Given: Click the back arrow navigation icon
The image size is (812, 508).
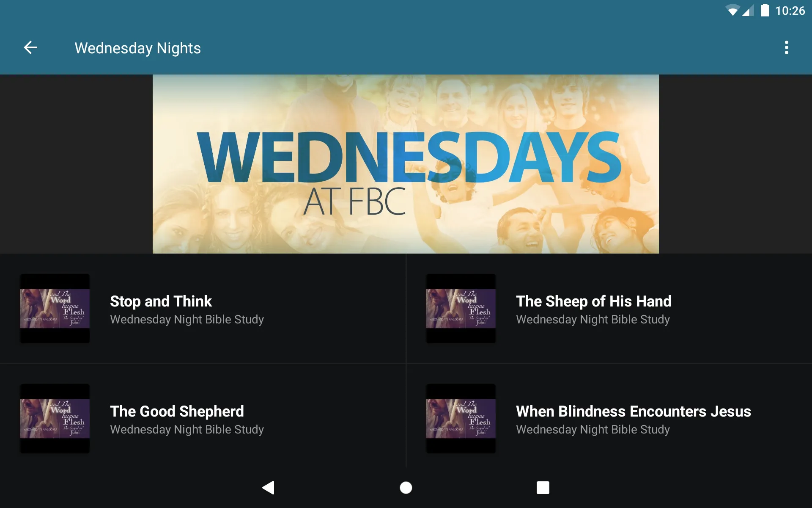Looking at the screenshot, I should click(30, 47).
